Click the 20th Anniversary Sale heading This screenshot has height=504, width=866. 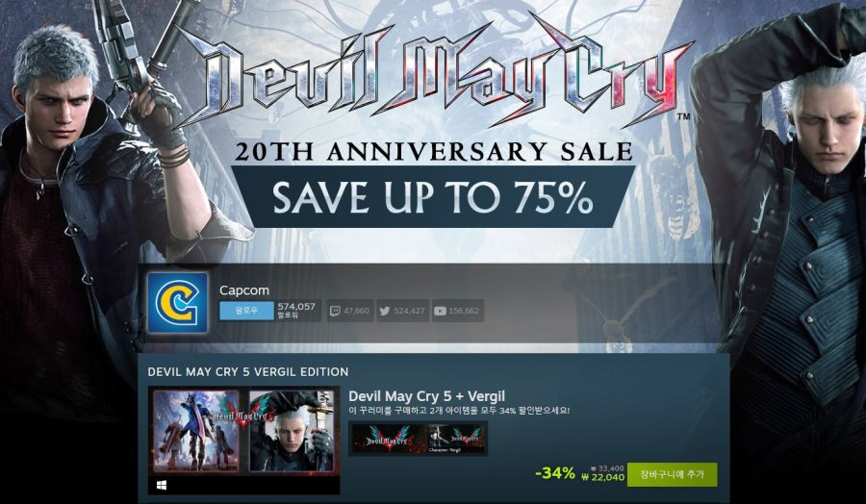[434, 151]
